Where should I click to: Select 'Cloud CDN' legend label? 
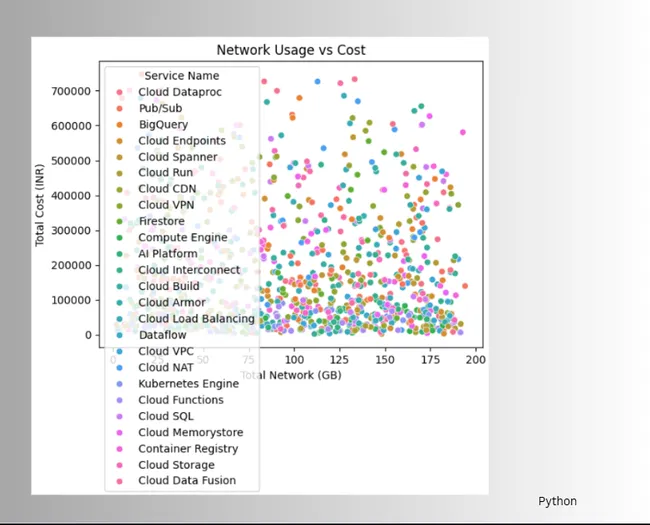[167, 189]
